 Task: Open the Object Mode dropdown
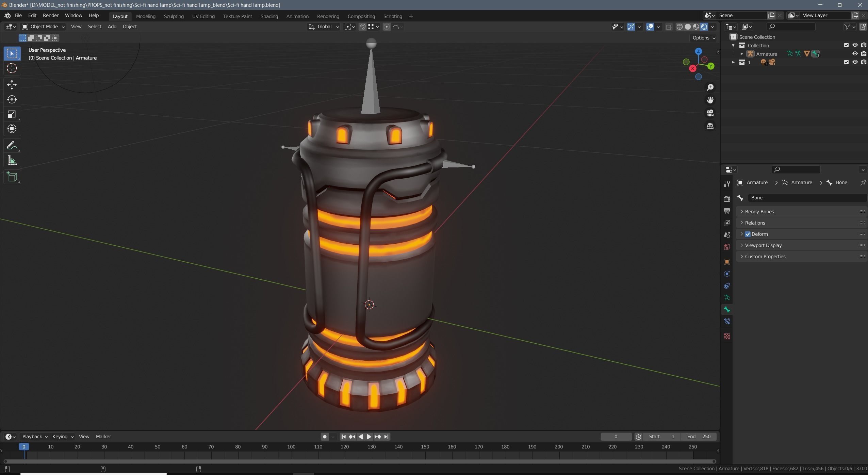click(43, 27)
